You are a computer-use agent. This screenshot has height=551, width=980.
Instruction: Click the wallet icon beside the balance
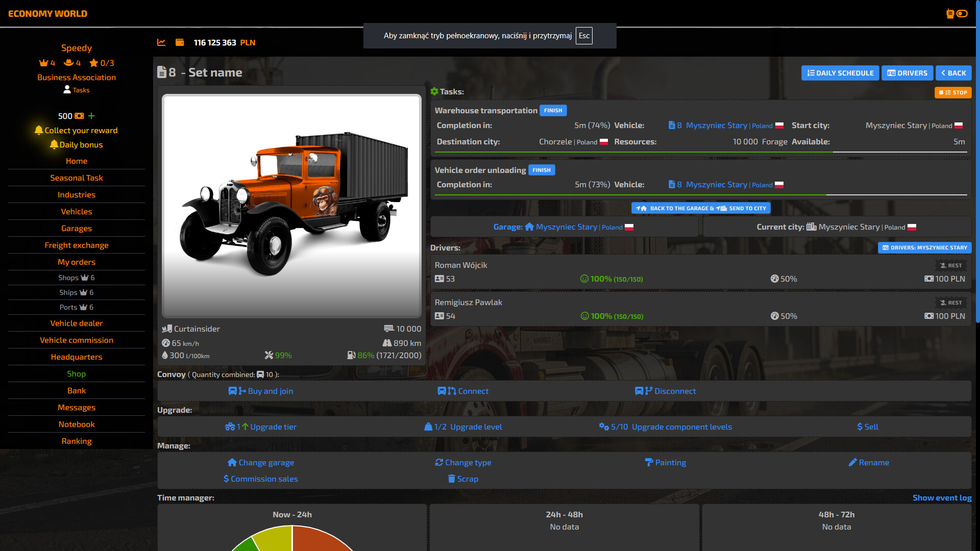pyautogui.click(x=180, y=42)
